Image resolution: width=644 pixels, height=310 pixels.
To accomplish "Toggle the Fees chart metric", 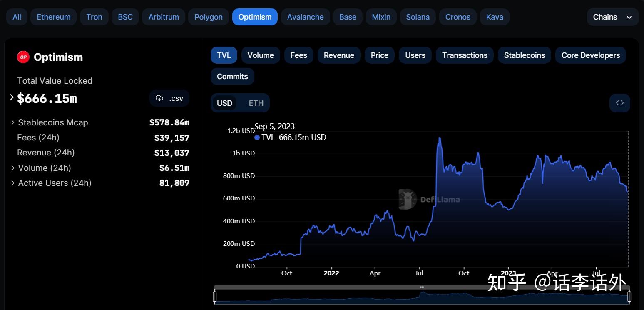I will [x=299, y=55].
